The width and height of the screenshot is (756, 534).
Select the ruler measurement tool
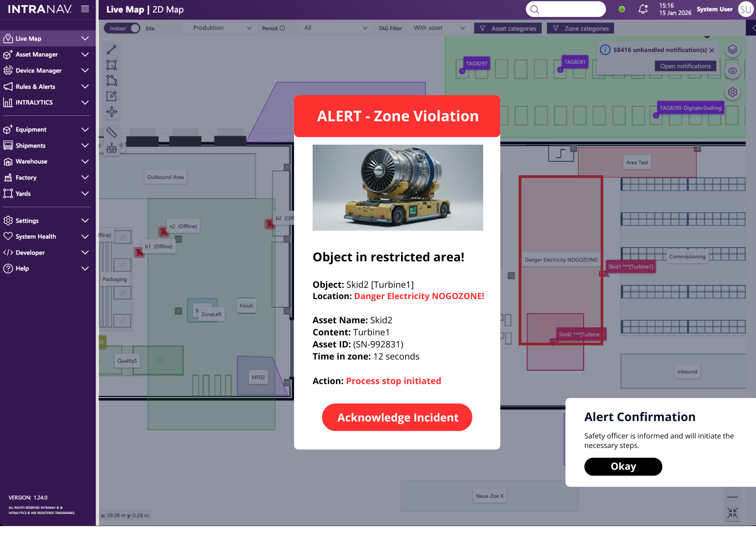click(x=112, y=132)
